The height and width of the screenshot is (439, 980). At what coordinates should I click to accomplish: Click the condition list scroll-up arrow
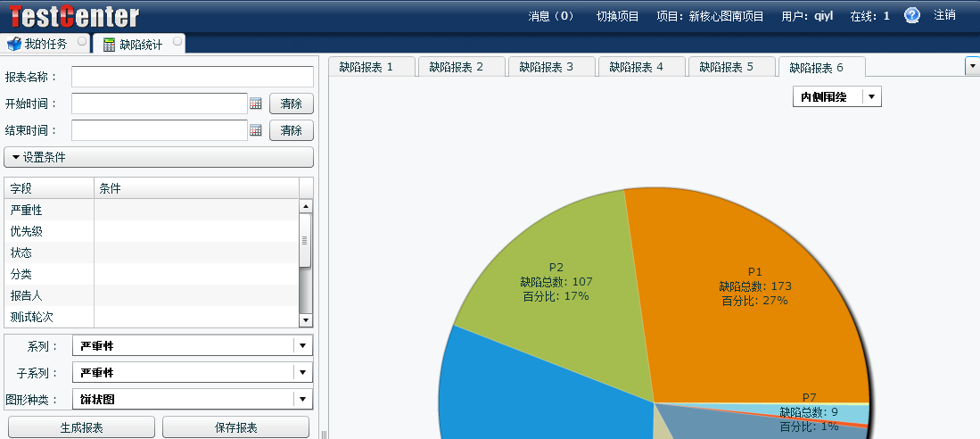[x=306, y=206]
